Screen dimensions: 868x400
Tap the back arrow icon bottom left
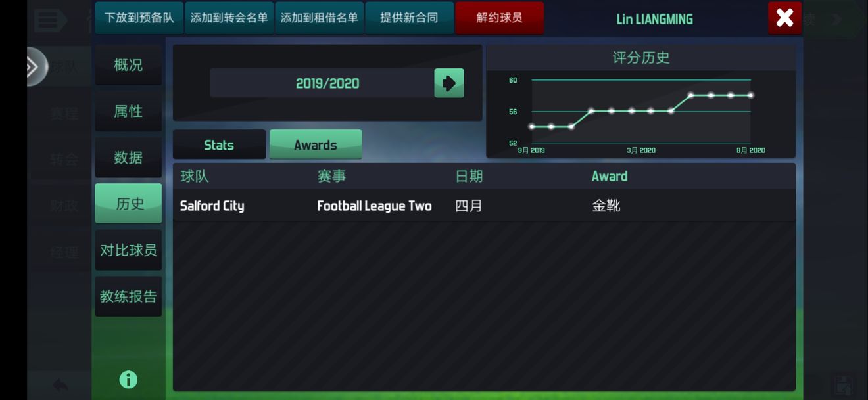click(60, 386)
